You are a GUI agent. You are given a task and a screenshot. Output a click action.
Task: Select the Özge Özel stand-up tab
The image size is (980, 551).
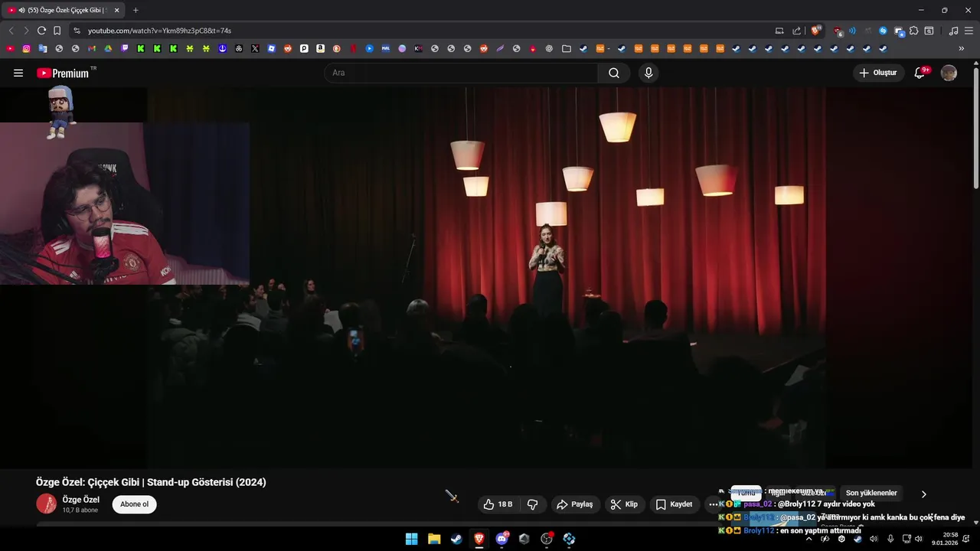point(63,10)
